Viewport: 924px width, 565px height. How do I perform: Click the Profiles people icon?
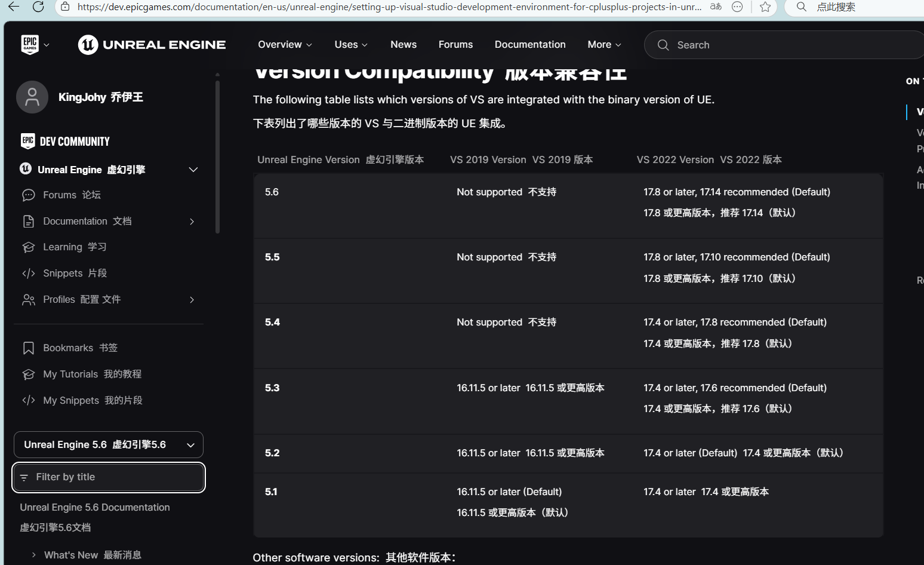tap(28, 300)
